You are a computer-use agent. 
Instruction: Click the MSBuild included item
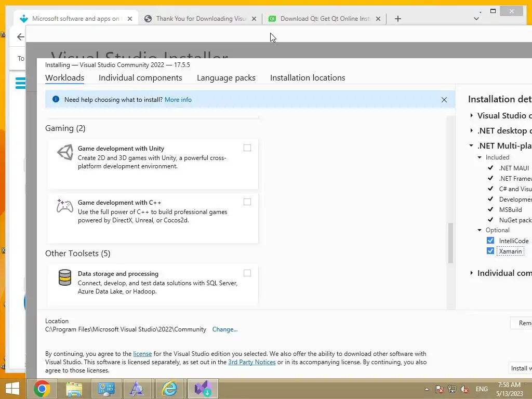(x=510, y=210)
